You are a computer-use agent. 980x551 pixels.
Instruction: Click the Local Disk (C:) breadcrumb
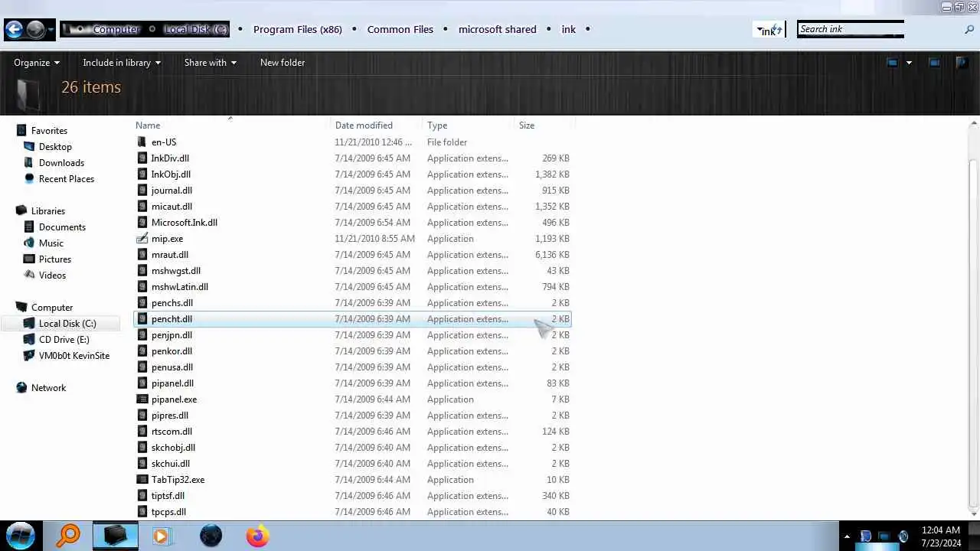[x=196, y=30]
